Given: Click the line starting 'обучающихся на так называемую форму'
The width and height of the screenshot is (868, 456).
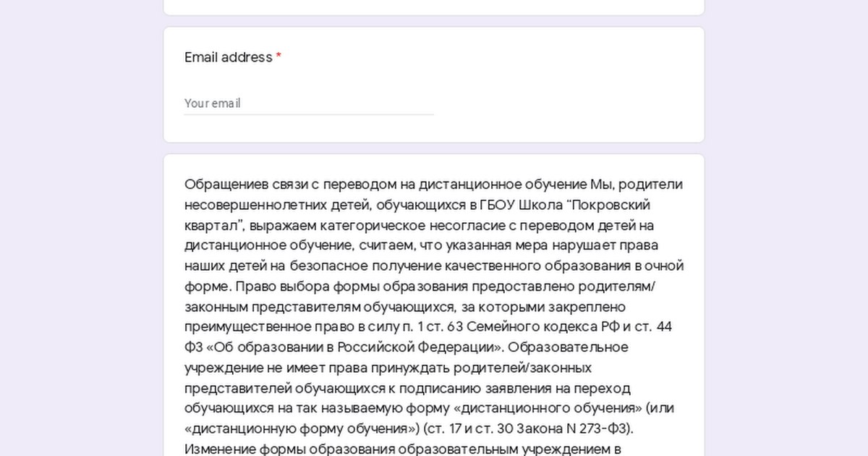Looking at the screenshot, I should coord(429,408).
